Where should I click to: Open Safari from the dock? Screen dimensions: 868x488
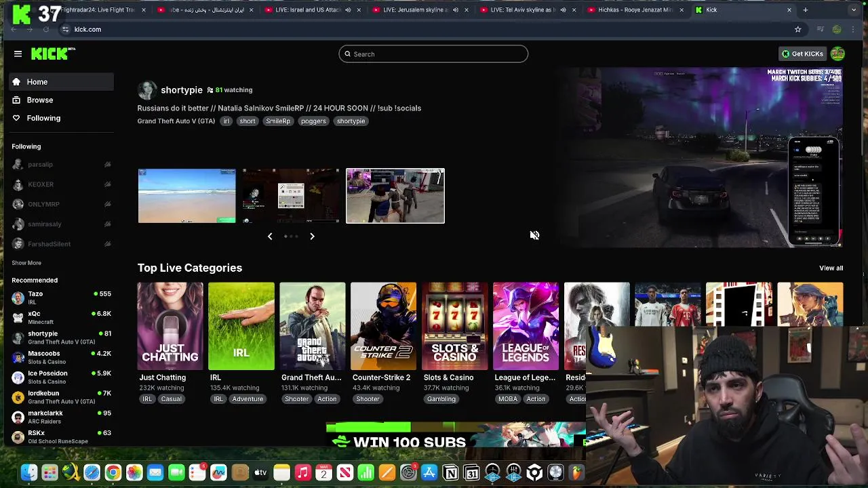tap(92, 472)
